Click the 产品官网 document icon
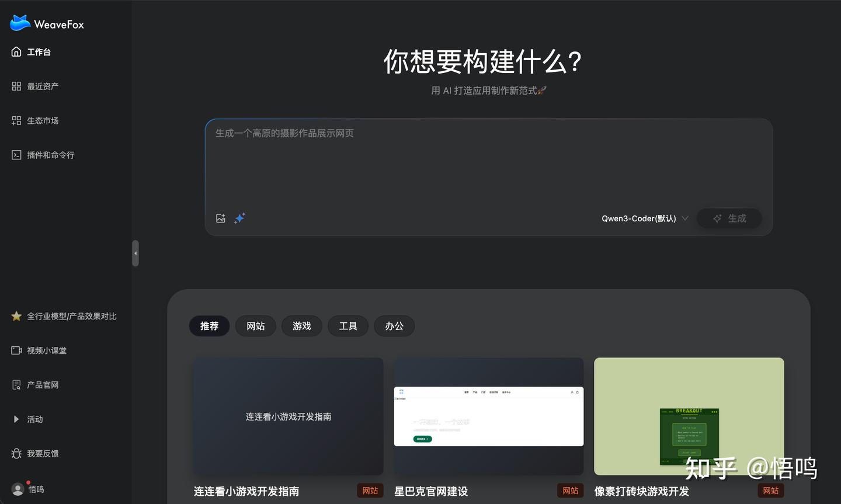This screenshot has height=504, width=841. [x=16, y=384]
